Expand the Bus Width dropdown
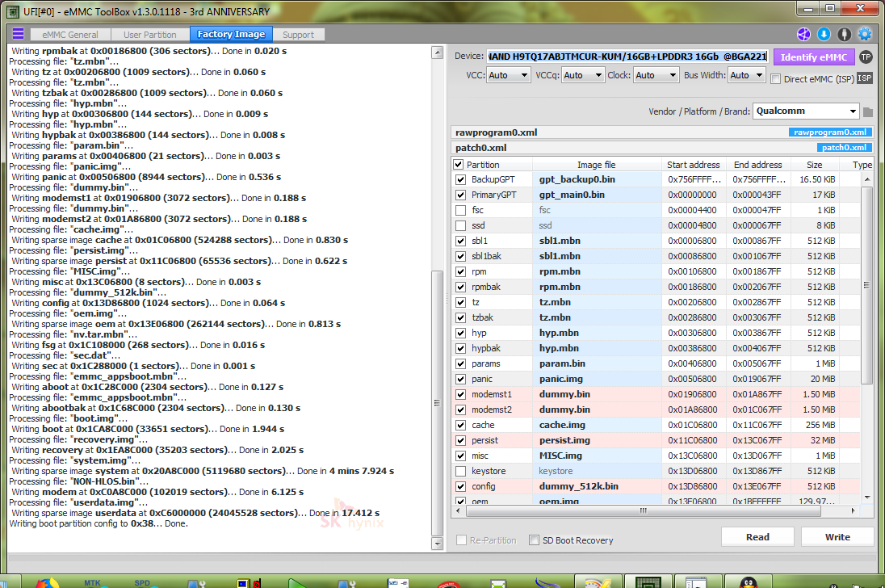Image resolution: width=885 pixels, height=588 pixels. point(746,75)
